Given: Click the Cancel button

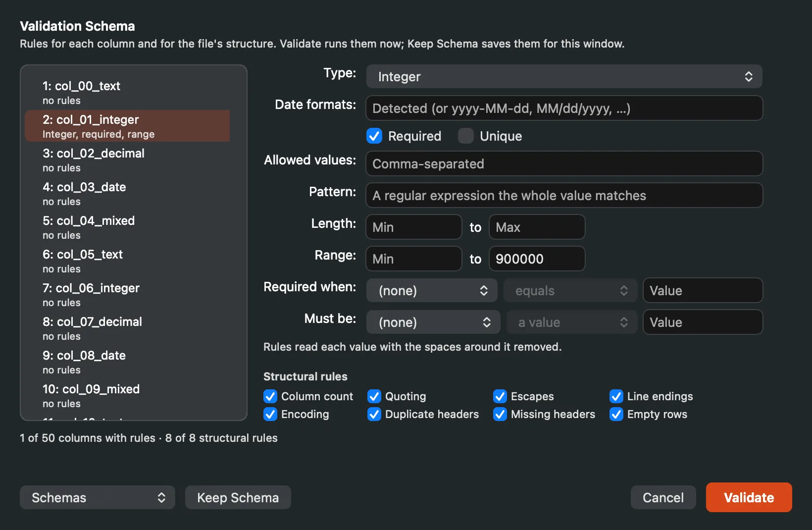Looking at the screenshot, I should tap(663, 497).
